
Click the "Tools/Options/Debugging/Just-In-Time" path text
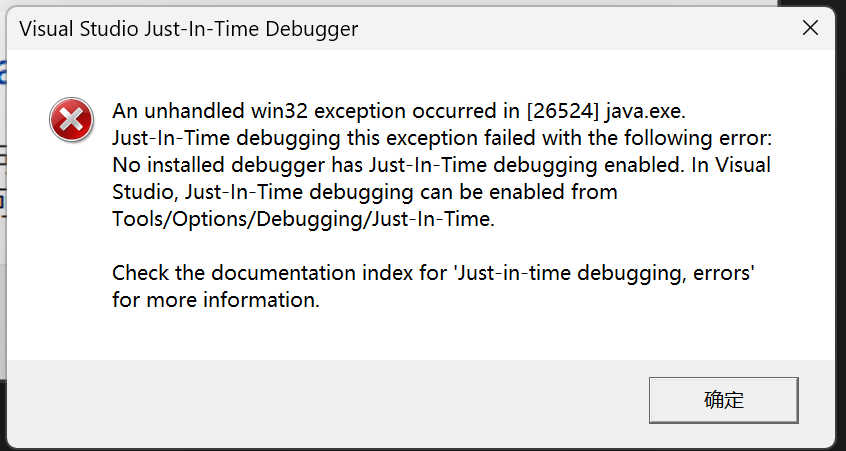click(302, 219)
